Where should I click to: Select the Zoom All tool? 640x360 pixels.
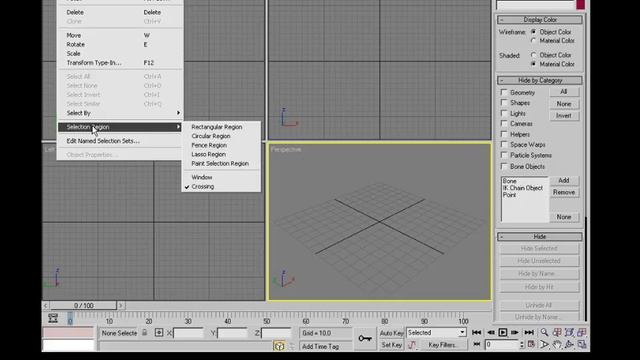coord(557,333)
